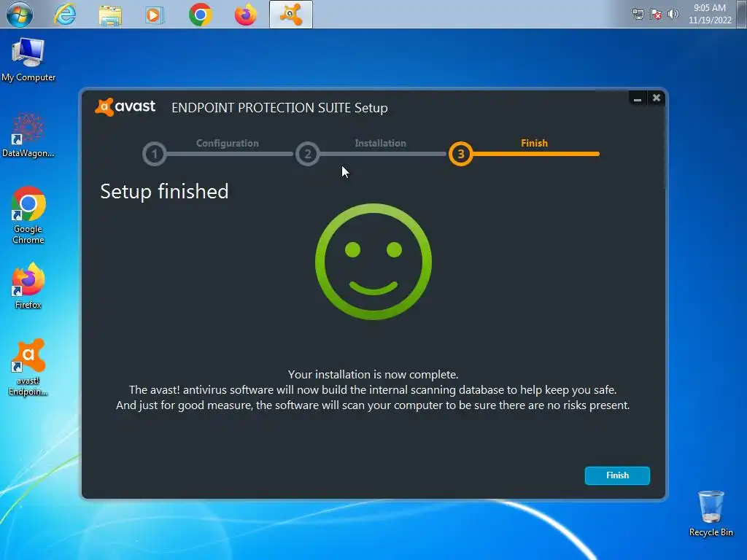Open the Windows Start menu orb

point(19,15)
